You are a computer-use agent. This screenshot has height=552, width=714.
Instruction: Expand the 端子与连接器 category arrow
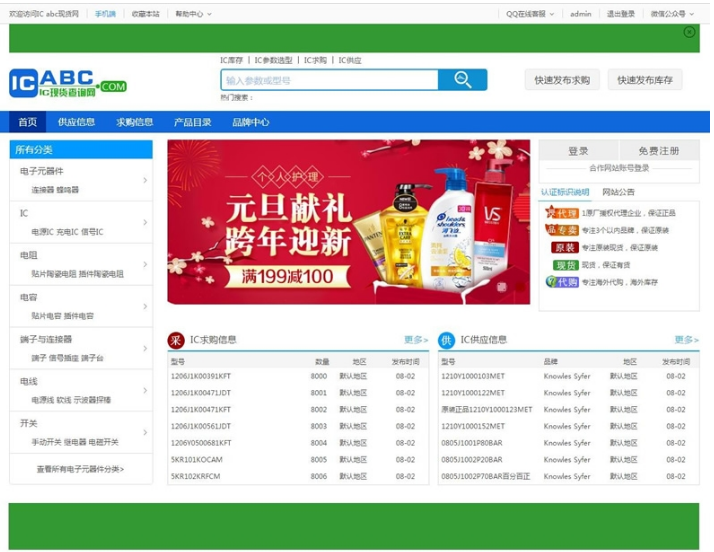145,348
